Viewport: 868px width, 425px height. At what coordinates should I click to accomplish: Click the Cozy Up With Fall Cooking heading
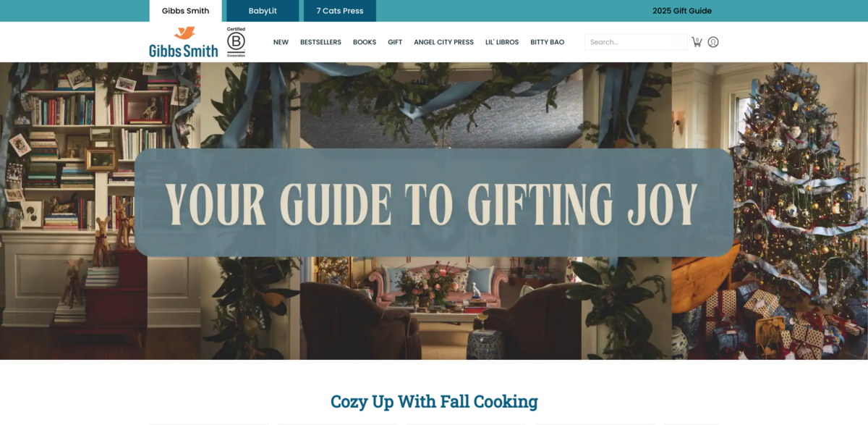pos(434,401)
